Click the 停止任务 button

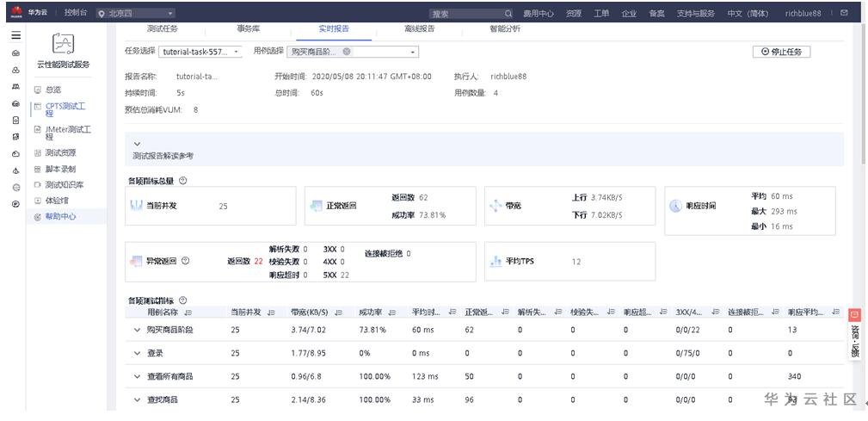click(x=782, y=52)
